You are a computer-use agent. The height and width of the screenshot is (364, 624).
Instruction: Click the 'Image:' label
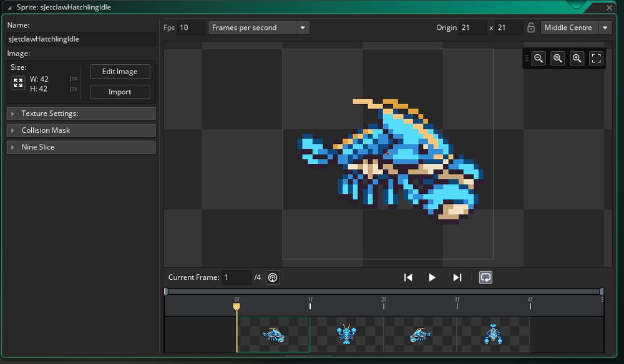[x=18, y=53]
